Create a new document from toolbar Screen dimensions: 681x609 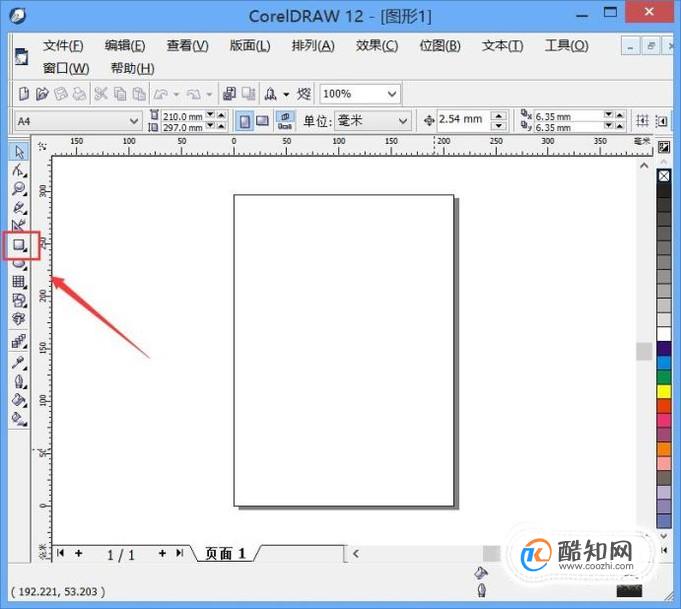[24, 94]
